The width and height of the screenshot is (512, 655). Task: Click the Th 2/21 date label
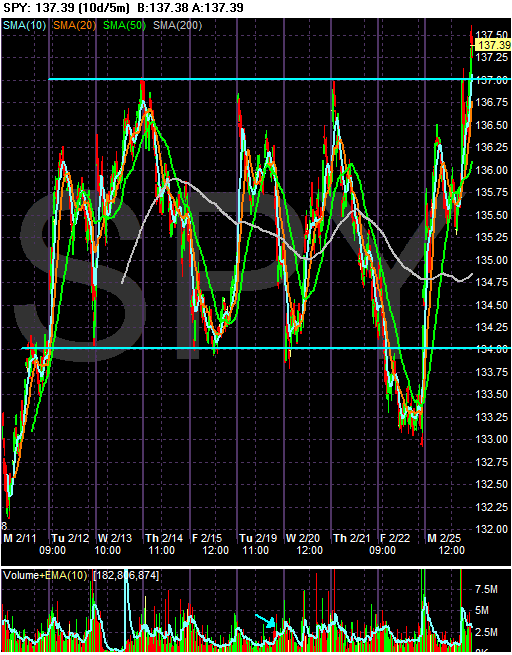coord(352,538)
